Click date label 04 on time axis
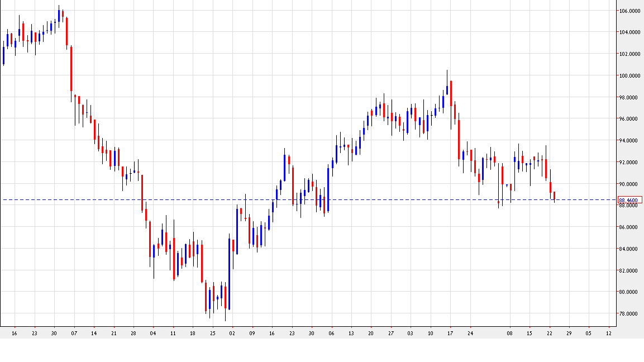This screenshot has height=362, width=644. coord(153,334)
